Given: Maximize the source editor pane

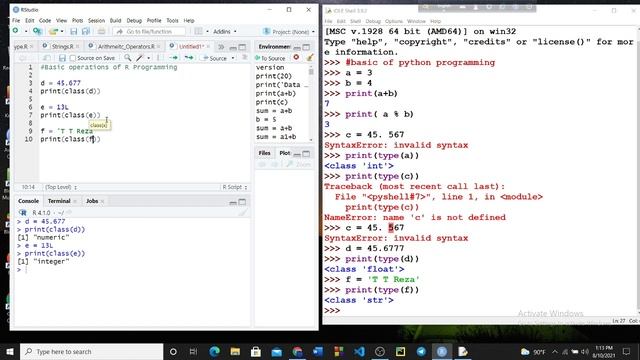Looking at the screenshot, I should (242, 47).
